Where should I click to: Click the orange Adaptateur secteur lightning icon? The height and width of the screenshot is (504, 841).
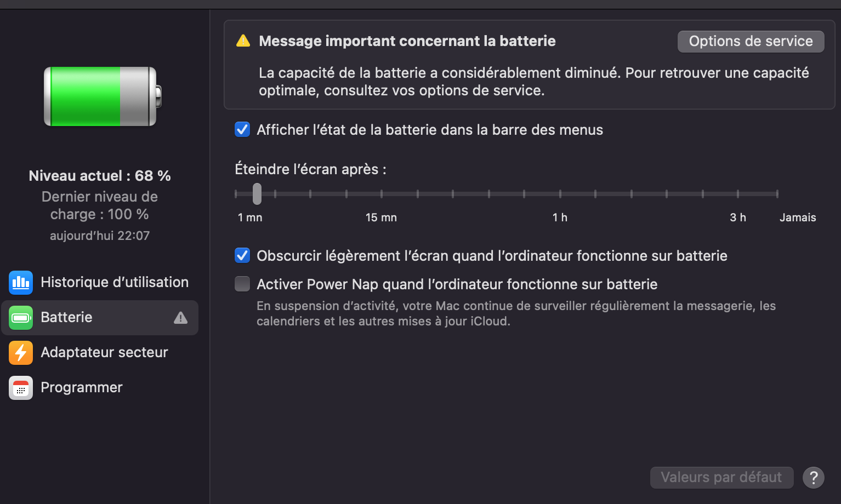[x=21, y=353]
